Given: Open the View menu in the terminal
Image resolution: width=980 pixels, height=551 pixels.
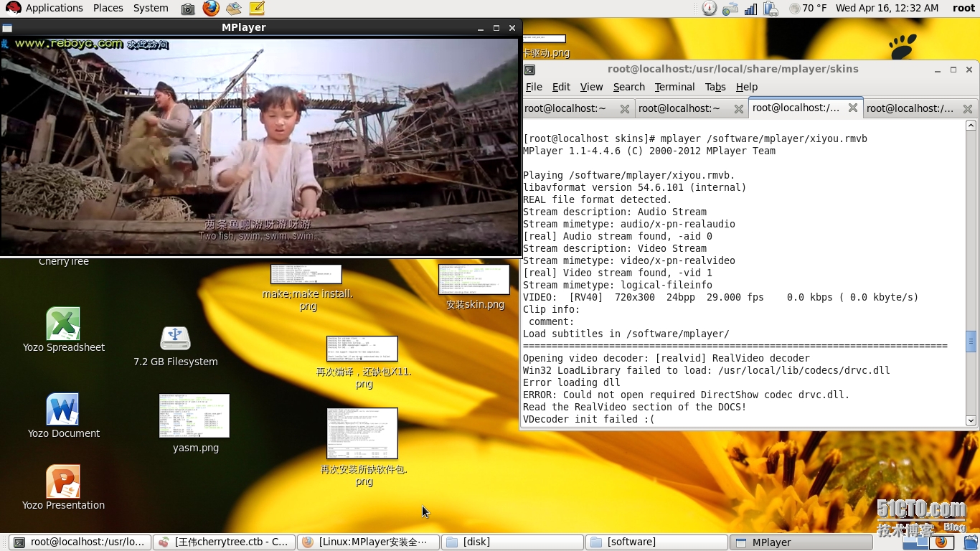Looking at the screenshot, I should pyautogui.click(x=591, y=87).
